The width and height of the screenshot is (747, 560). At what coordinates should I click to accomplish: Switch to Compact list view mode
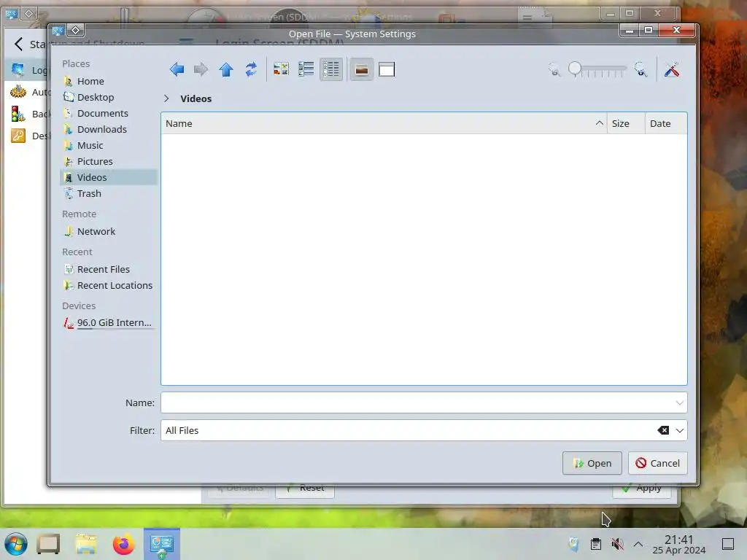pyautogui.click(x=306, y=69)
